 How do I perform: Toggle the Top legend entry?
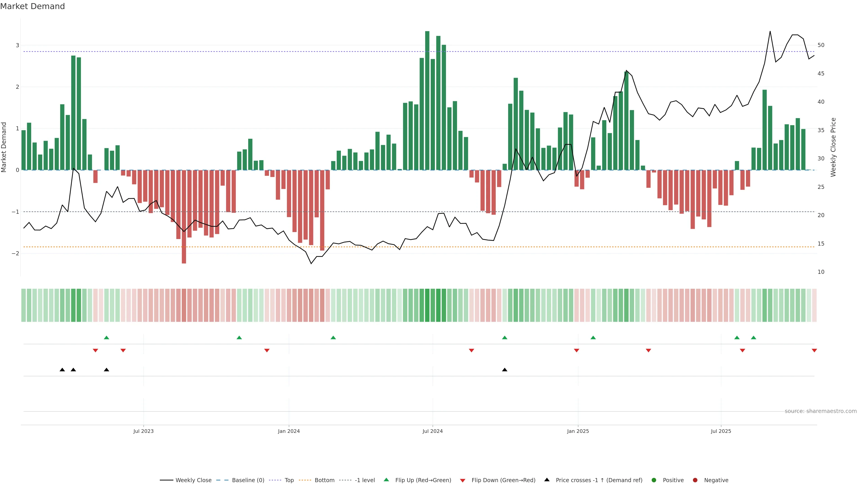[289, 480]
